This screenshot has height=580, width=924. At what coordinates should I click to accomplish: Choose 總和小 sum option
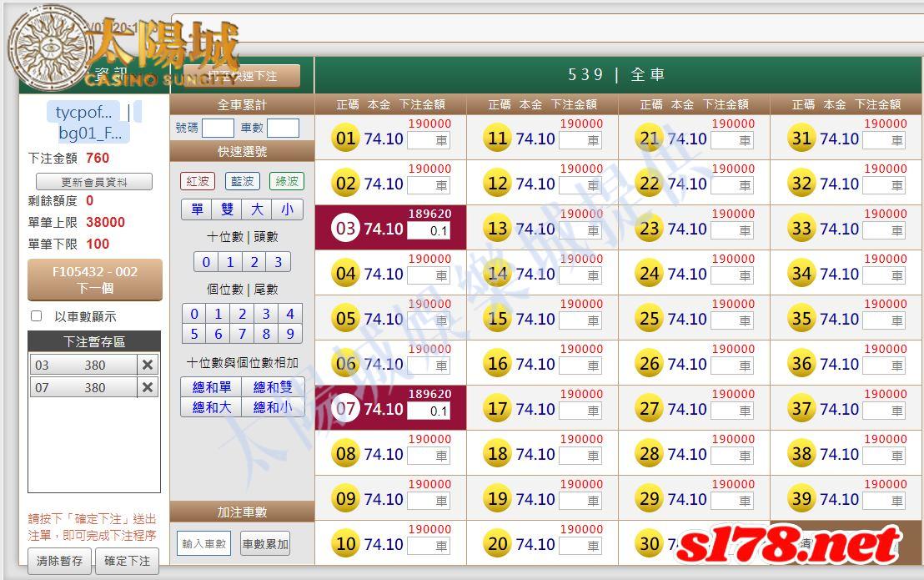273,406
